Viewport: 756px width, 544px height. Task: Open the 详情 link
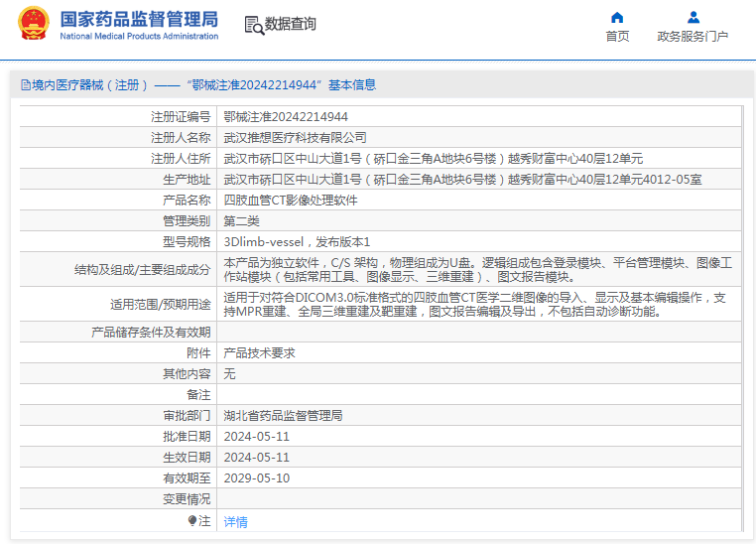point(236,522)
